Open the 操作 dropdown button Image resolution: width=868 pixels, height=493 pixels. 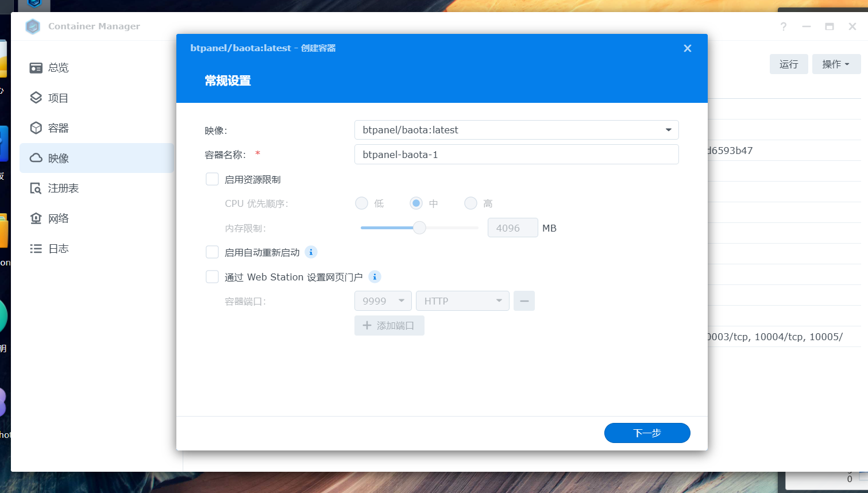coord(836,64)
